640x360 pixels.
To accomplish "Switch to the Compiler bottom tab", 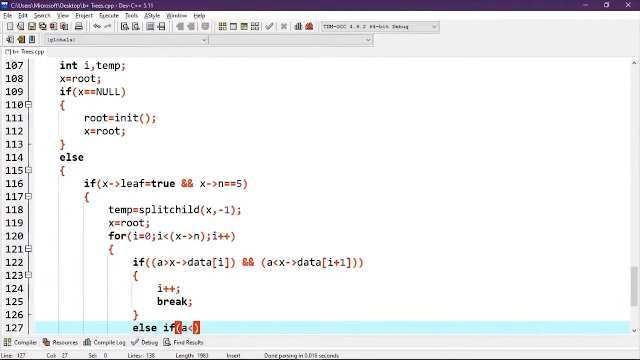I will (20, 342).
